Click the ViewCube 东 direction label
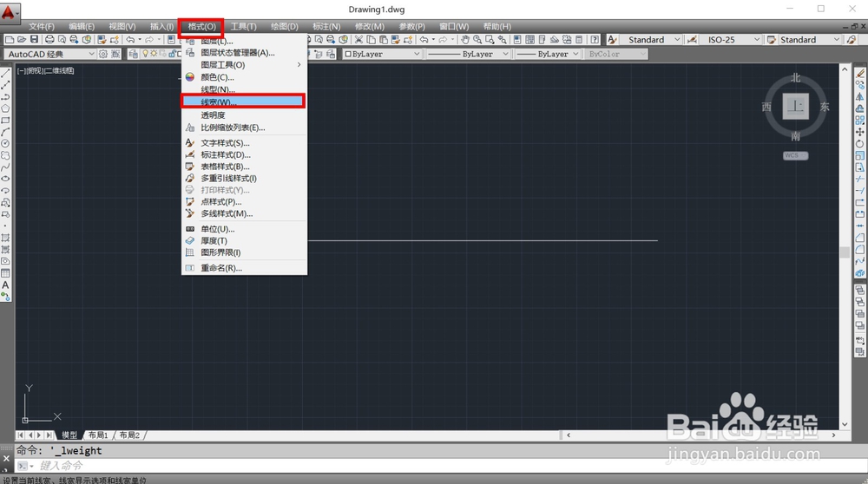Image resolution: width=868 pixels, height=484 pixels. click(825, 107)
